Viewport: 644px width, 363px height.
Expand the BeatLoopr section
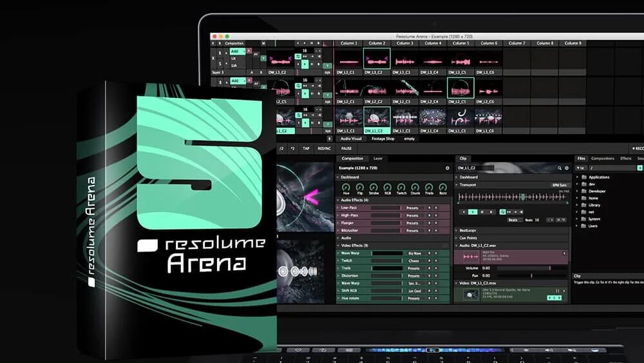coord(457,231)
